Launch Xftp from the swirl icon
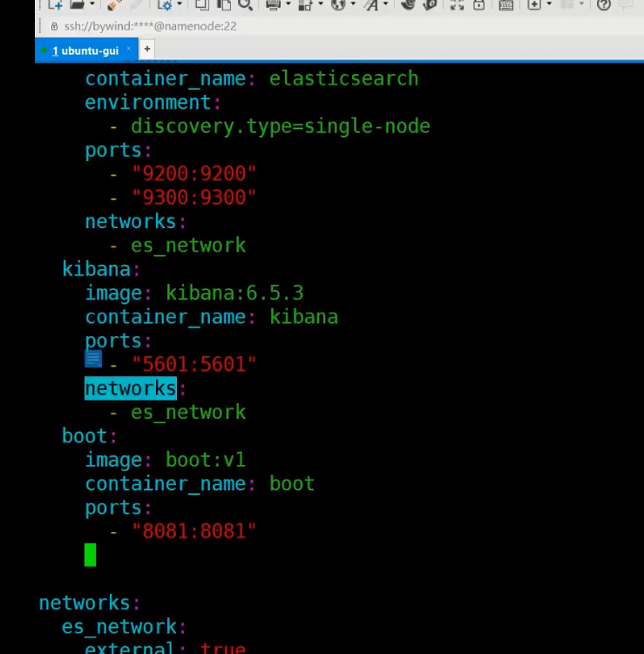 (408, 4)
